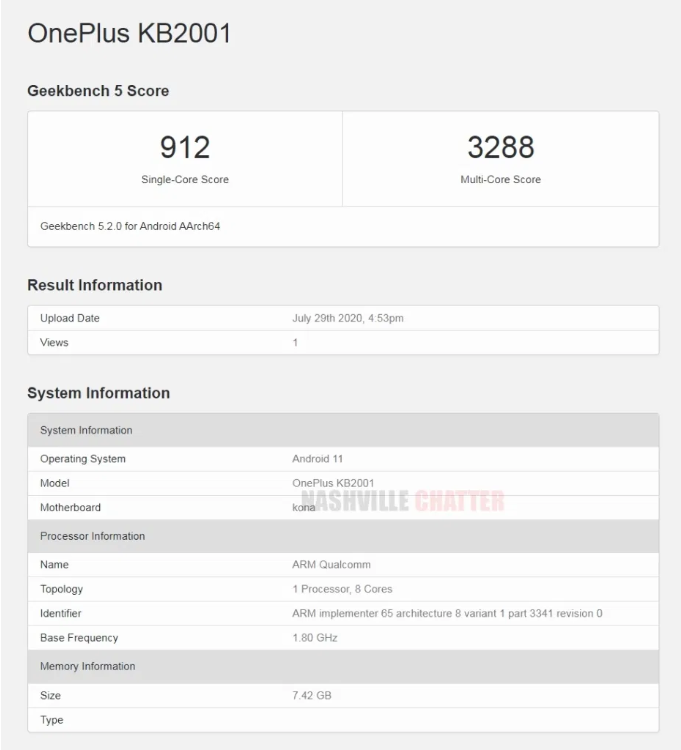Select Geekbench 5.2.0 for Android AArch64 text

[x=130, y=226]
